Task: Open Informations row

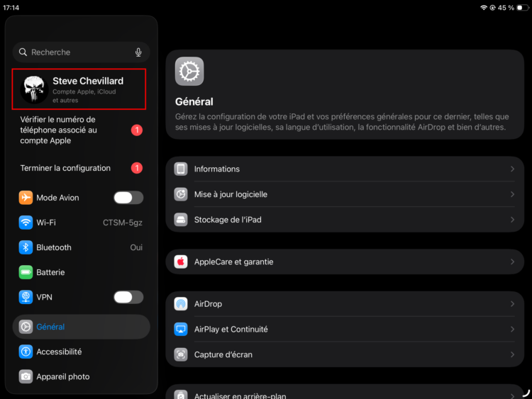Action: (345, 169)
